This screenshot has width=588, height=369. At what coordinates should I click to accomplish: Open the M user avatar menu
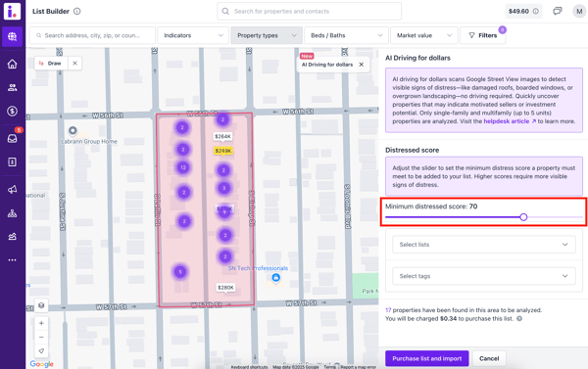[579, 11]
